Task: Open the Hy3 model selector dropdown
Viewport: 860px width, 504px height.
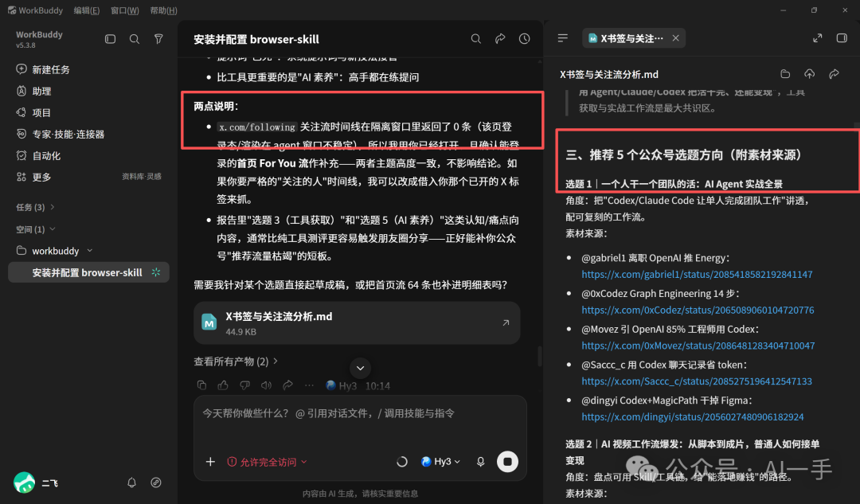Action: pos(440,462)
